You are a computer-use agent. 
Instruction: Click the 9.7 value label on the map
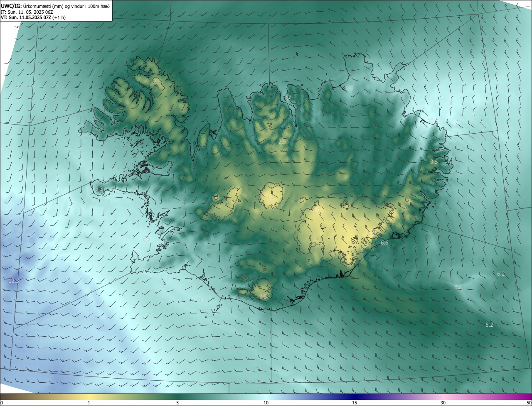click(146, 240)
